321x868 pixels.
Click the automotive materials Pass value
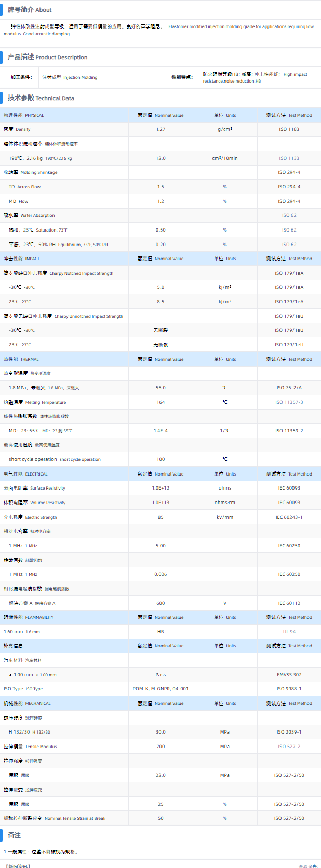pyautogui.click(x=160, y=675)
